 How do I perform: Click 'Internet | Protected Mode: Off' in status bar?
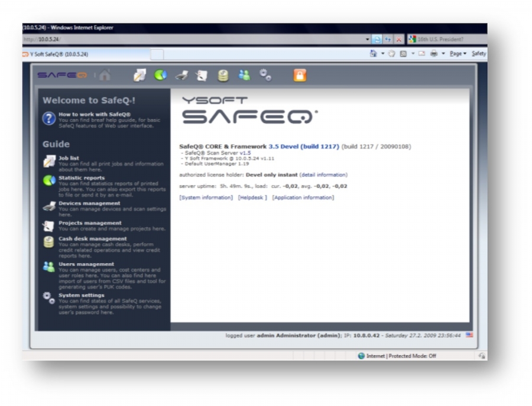click(401, 356)
